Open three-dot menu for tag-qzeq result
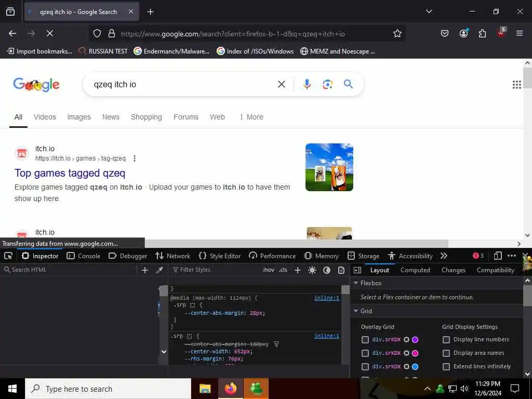 tap(135, 158)
